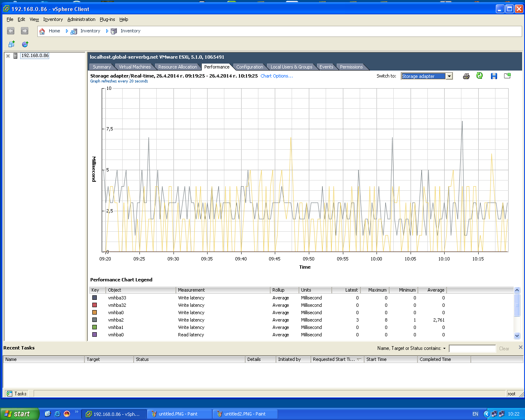Close the Recent Tasks panel
The width and height of the screenshot is (525, 420).
tap(520, 347)
